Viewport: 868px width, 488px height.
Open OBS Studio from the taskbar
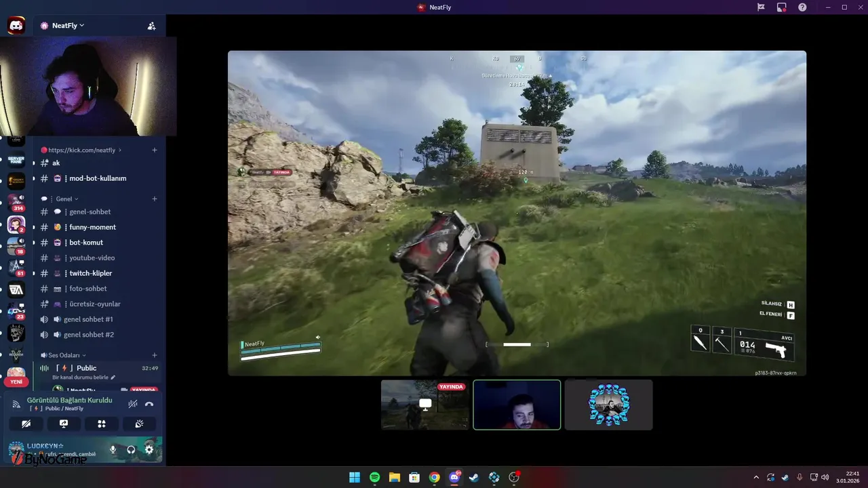pyautogui.click(x=514, y=477)
